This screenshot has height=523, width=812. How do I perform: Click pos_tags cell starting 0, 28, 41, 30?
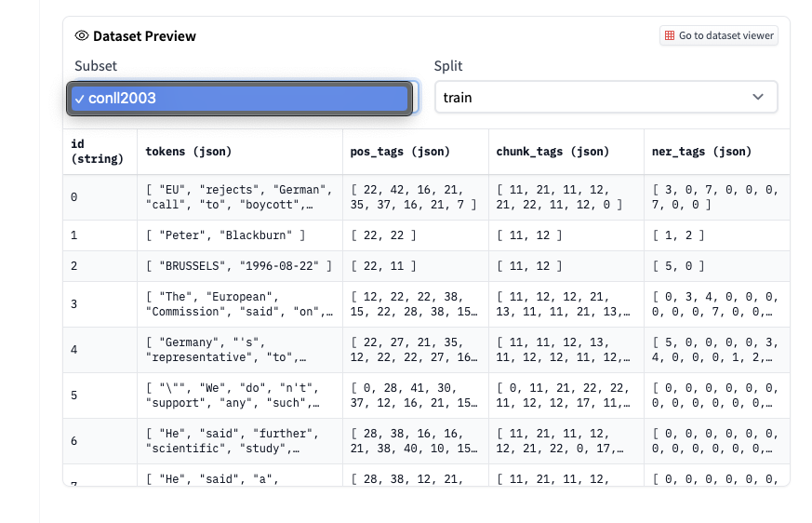pos(416,396)
